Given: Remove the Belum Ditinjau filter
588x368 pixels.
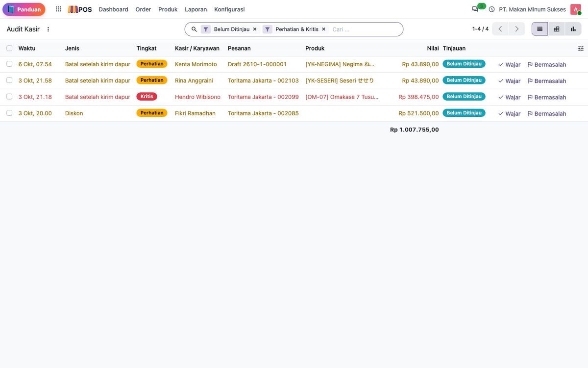Looking at the screenshot, I should tap(255, 29).
